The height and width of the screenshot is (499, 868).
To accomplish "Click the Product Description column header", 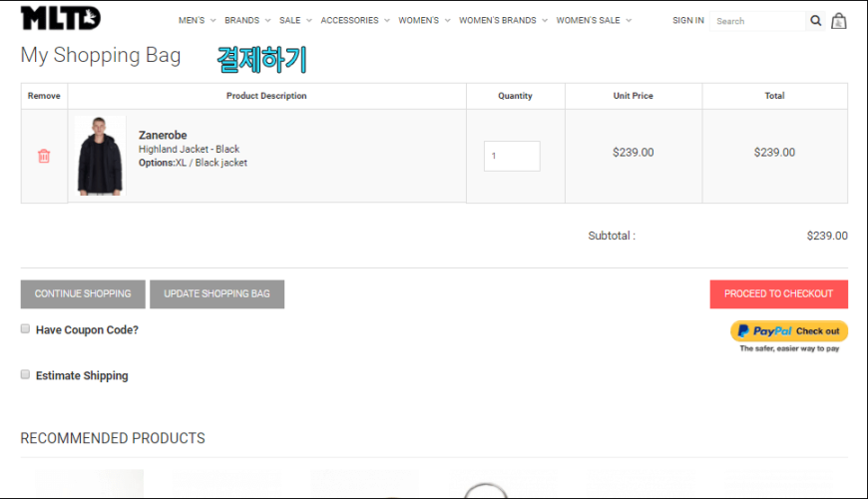I will [x=266, y=96].
